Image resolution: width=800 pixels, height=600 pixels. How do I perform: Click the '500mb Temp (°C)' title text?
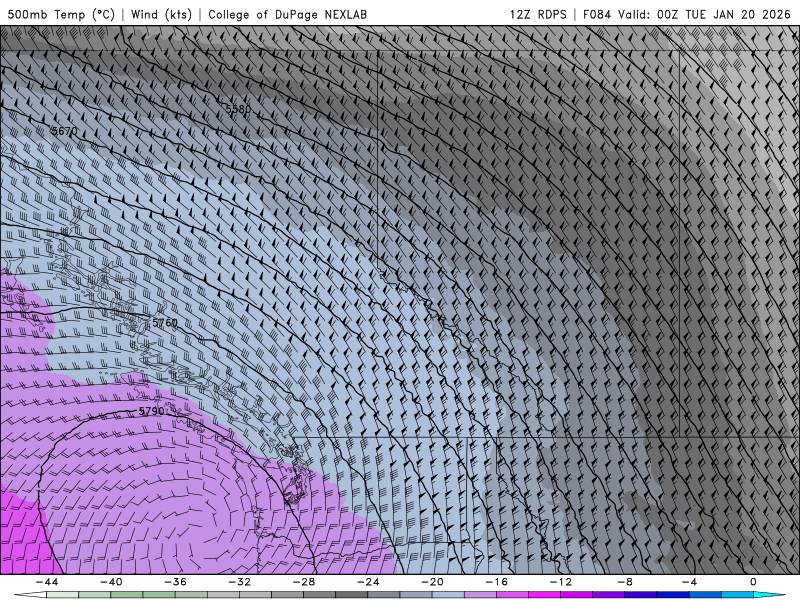point(61,14)
